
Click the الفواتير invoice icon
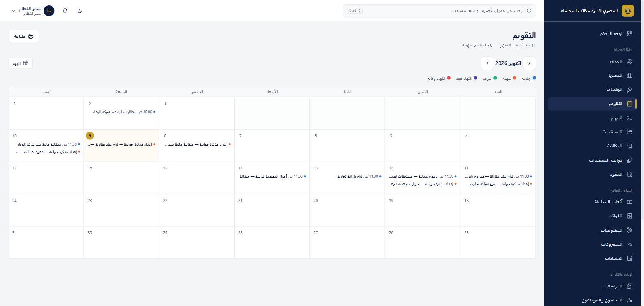click(x=630, y=216)
